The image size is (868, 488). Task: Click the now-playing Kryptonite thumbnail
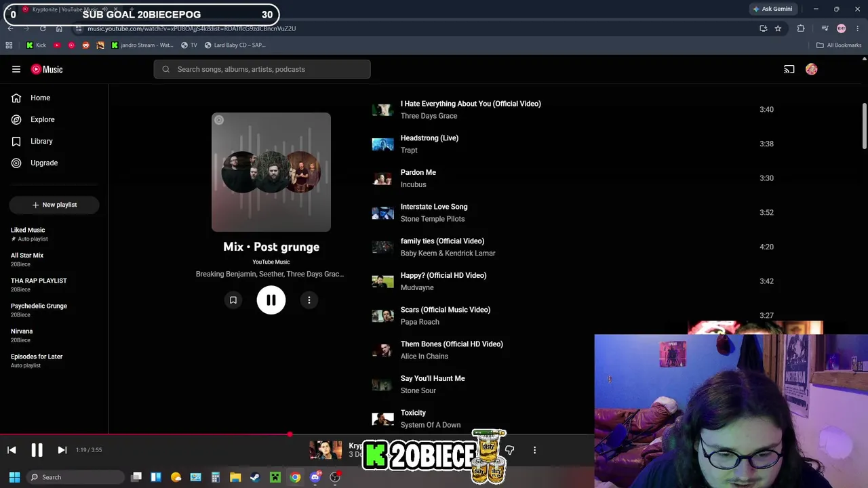coord(326,450)
